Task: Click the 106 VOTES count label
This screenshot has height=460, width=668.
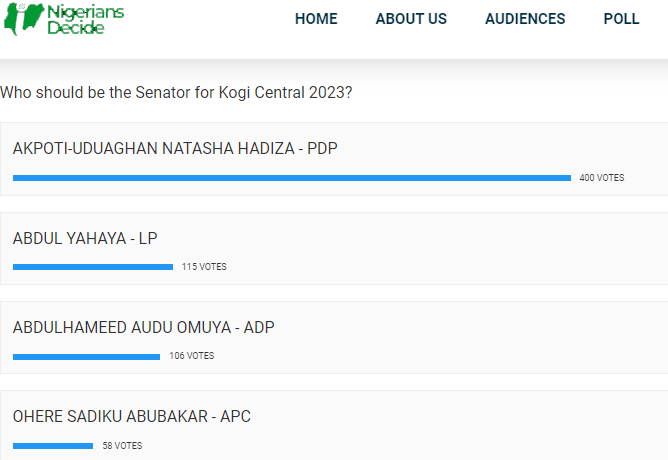Action: (x=192, y=356)
